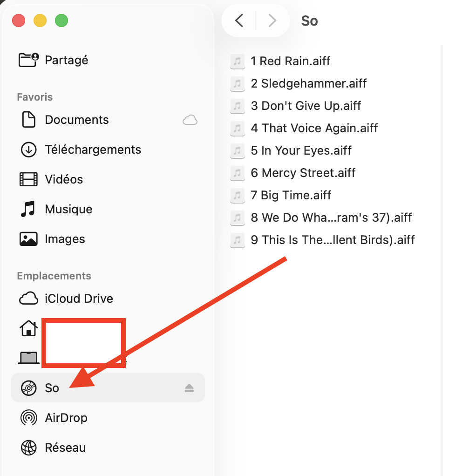
Task: Open Documents in Favoris
Action: (77, 120)
